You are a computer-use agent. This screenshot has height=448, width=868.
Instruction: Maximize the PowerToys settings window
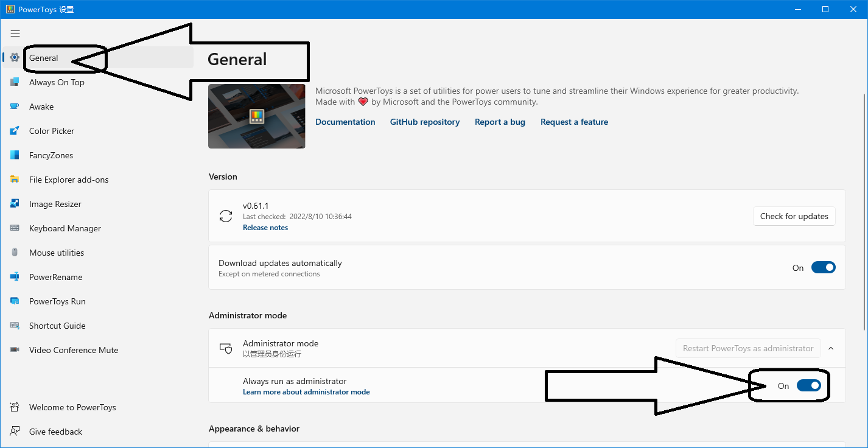pyautogui.click(x=825, y=9)
